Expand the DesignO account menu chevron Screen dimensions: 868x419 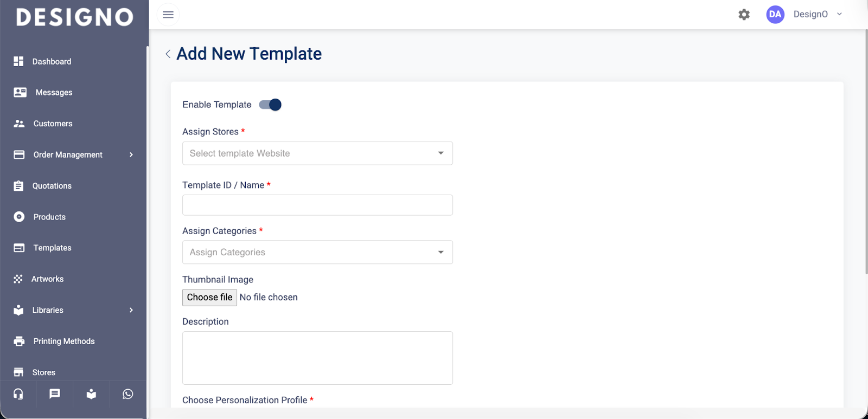[x=839, y=14]
